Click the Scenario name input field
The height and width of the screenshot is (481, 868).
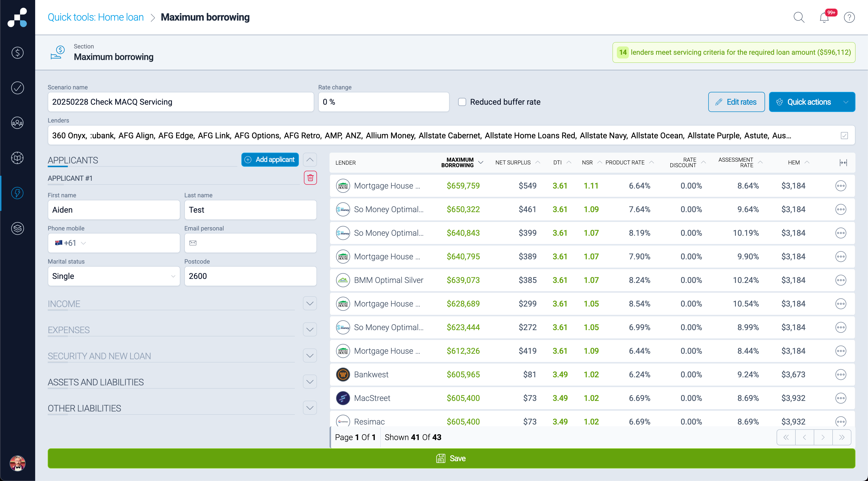click(x=181, y=102)
